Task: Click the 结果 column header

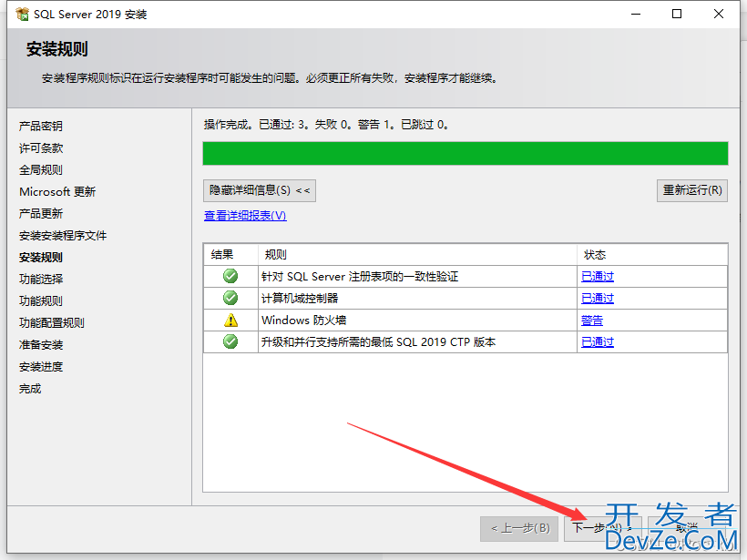Action: click(230, 255)
